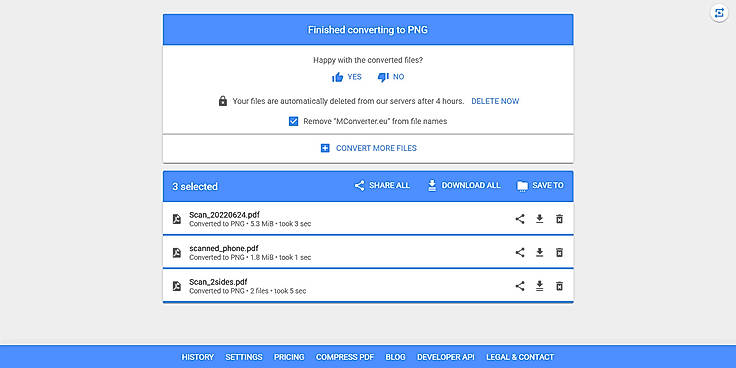
Task: Click PDF file icon beside Scan_20220624.pdf
Action: pyautogui.click(x=176, y=219)
